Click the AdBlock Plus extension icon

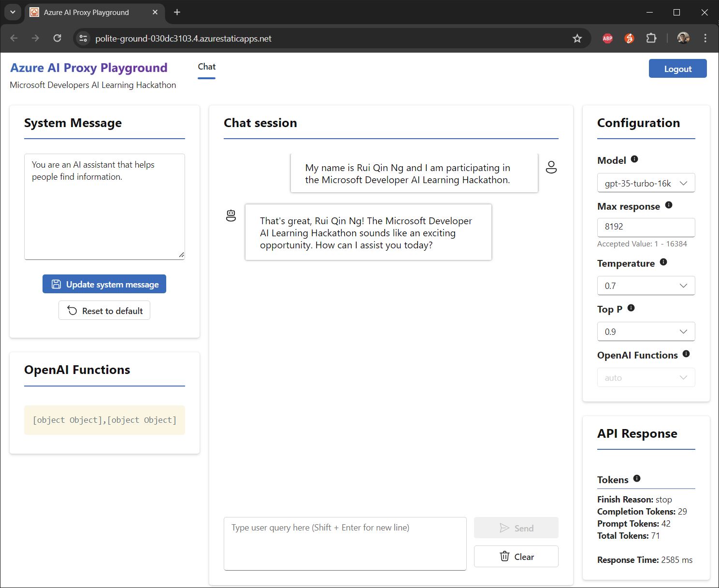(x=607, y=39)
